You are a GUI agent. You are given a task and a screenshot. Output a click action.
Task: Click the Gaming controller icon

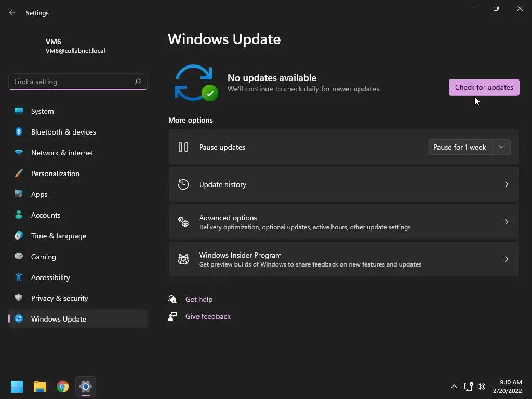coord(19,256)
